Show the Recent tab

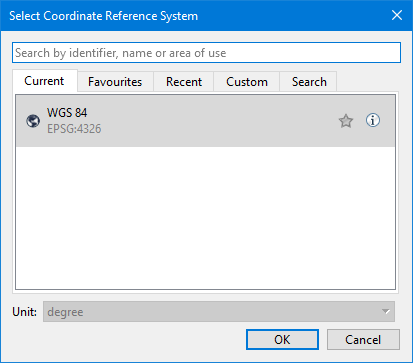[x=184, y=82]
